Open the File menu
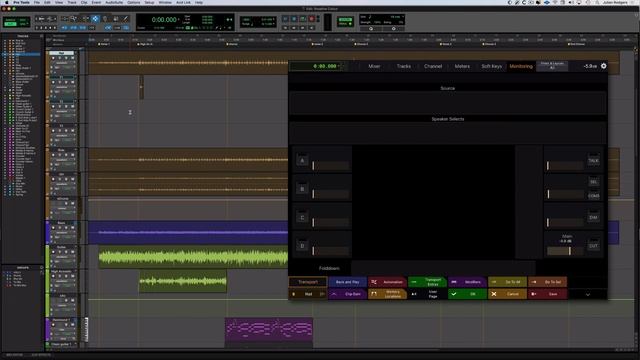 pyautogui.click(x=37, y=2)
